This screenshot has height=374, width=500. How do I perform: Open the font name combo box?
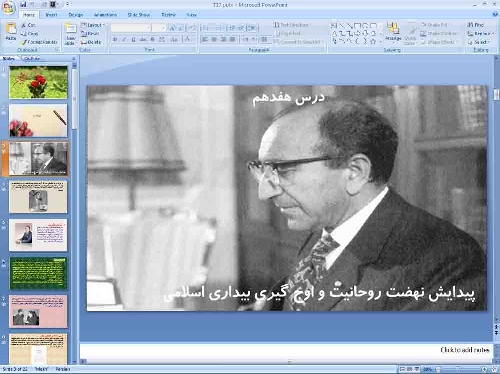coord(130,28)
